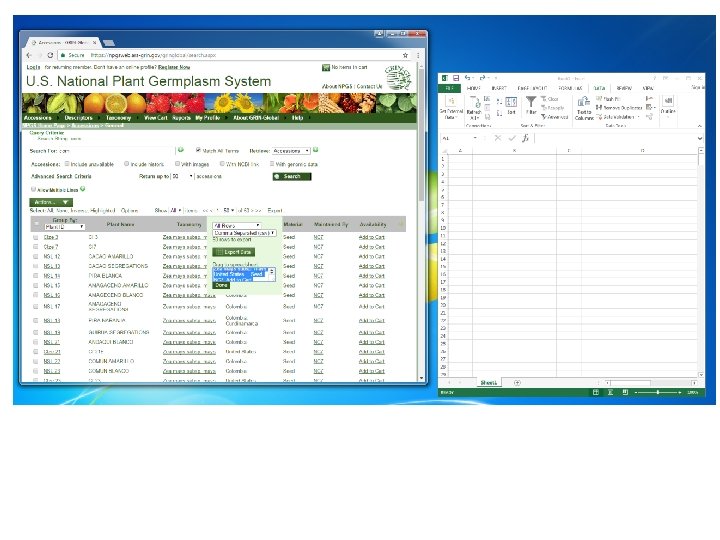Switch to Excel INSERT ribbon tab
720x540 pixels.
[499, 88]
